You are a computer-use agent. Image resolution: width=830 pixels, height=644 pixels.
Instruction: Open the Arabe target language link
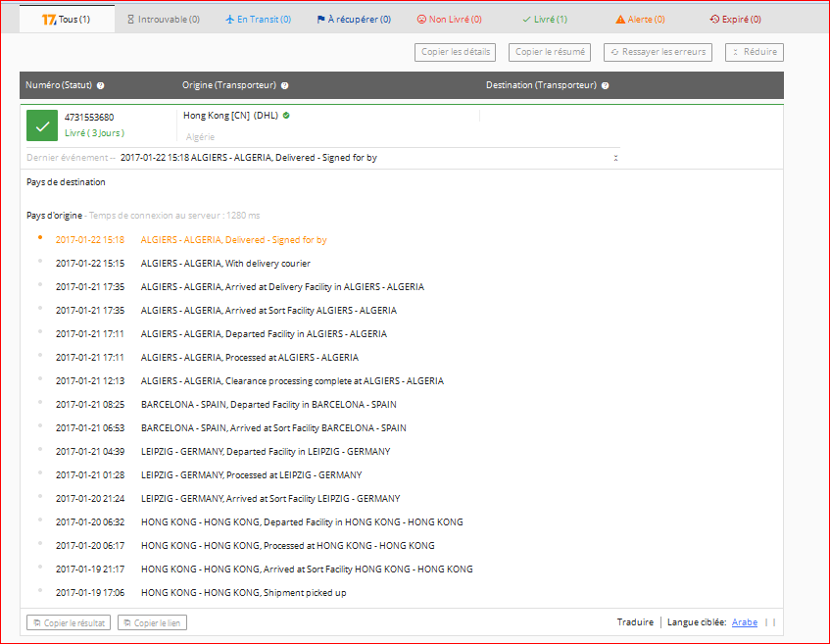point(745,622)
